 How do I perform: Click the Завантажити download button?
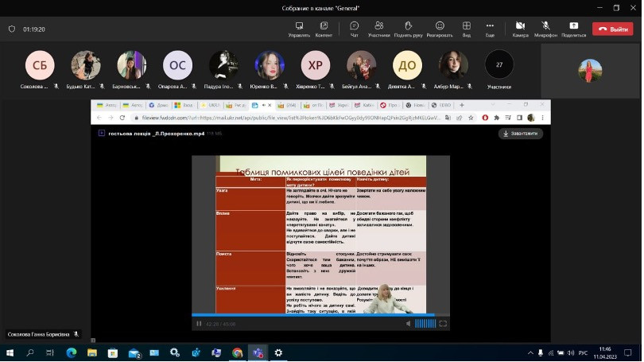pos(521,134)
